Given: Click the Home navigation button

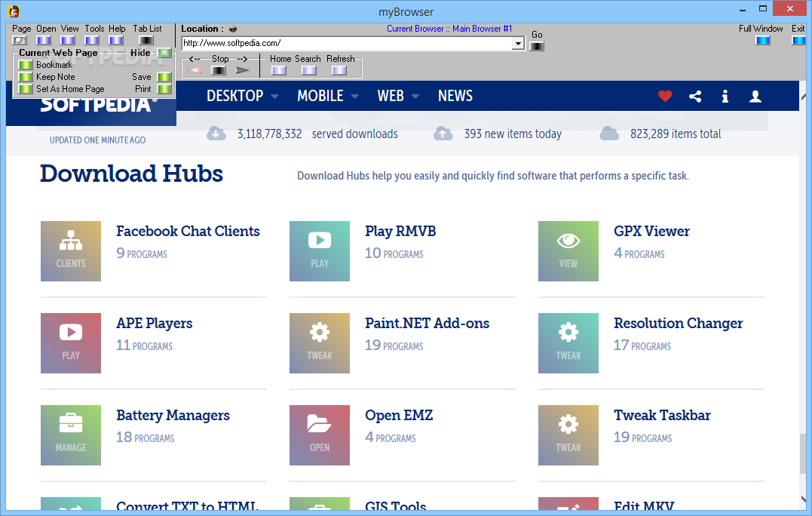Looking at the screenshot, I should pos(279,70).
